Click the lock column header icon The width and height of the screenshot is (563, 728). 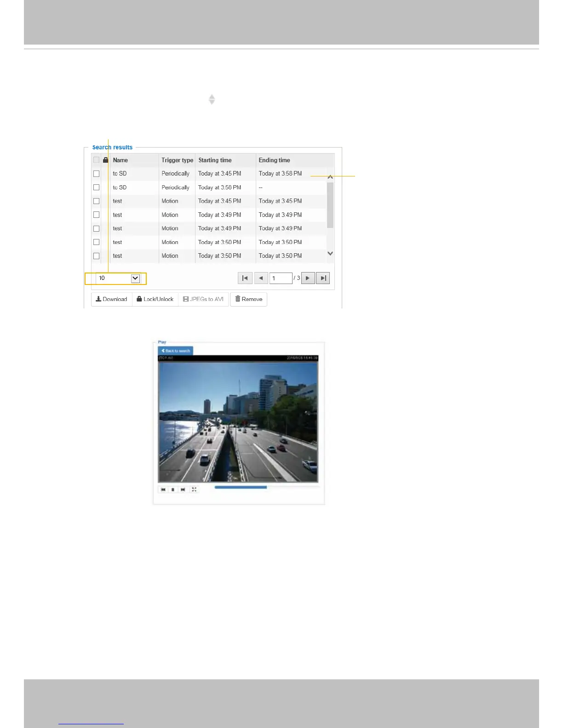click(x=106, y=160)
